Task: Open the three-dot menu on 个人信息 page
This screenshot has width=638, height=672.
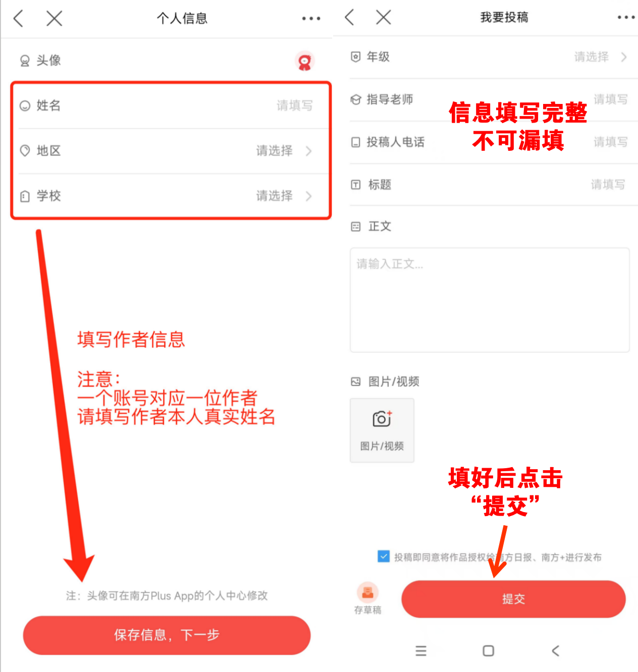Action: [x=311, y=19]
